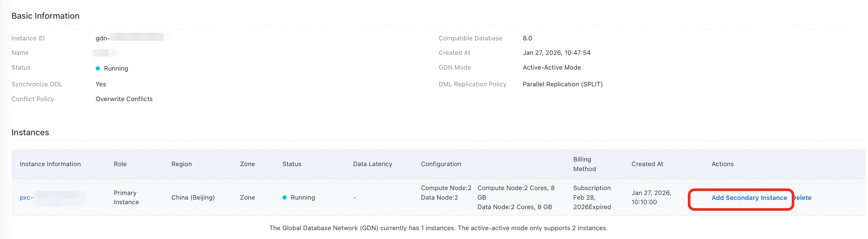Click the Actions column header
This screenshot has height=239, width=868.
(x=722, y=164)
